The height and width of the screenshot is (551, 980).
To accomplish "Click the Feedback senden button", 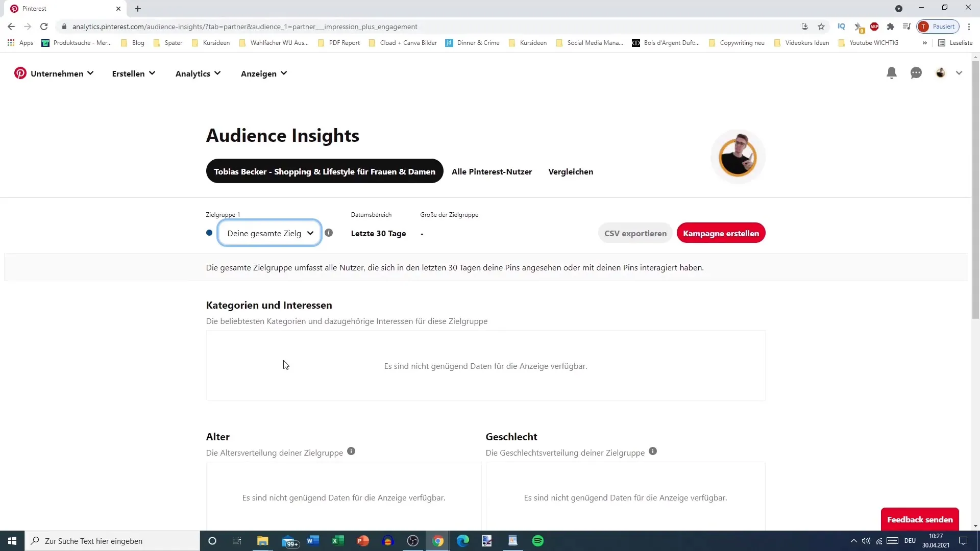I will 920,519.
